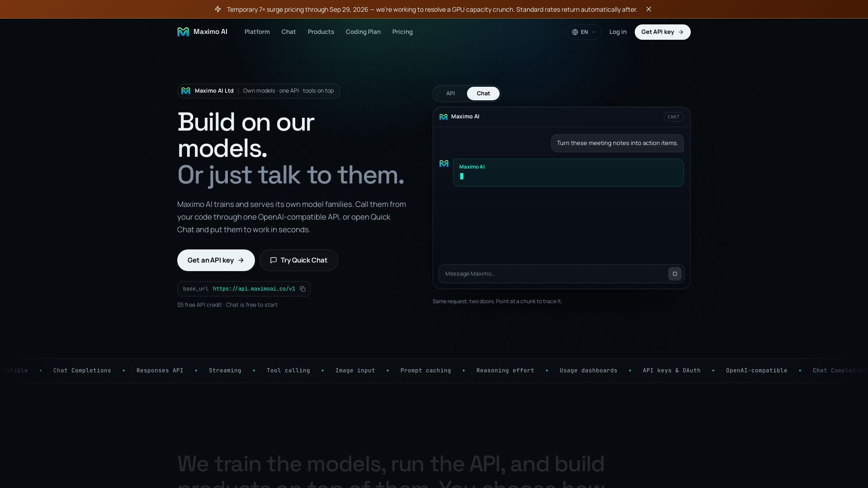Dismiss the surge pricing banner
This screenshot has width=868, height=488.
(649, 9)
